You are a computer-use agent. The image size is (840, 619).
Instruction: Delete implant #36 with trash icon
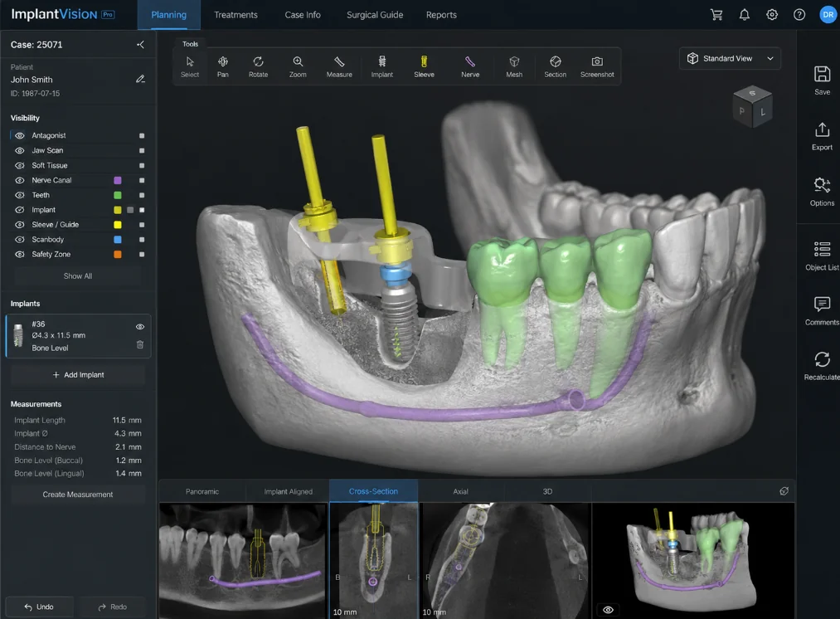[x=140, y=344]
